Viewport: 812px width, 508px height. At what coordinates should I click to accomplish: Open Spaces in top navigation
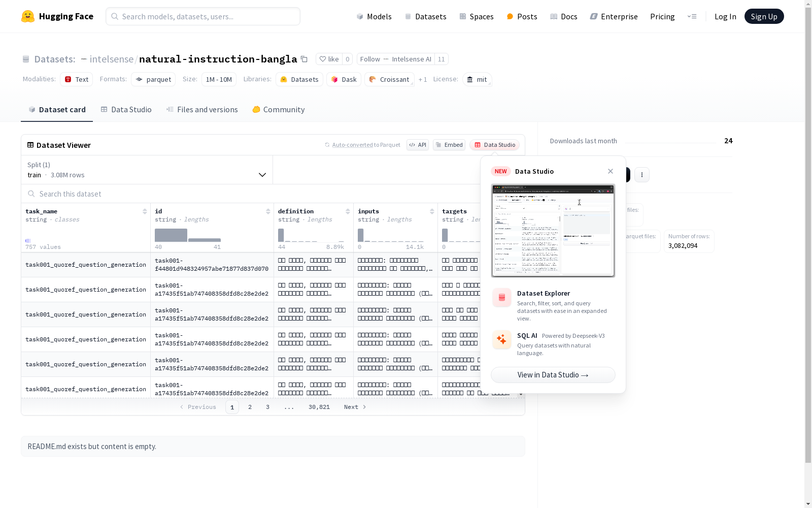click(x=476, y=16)
